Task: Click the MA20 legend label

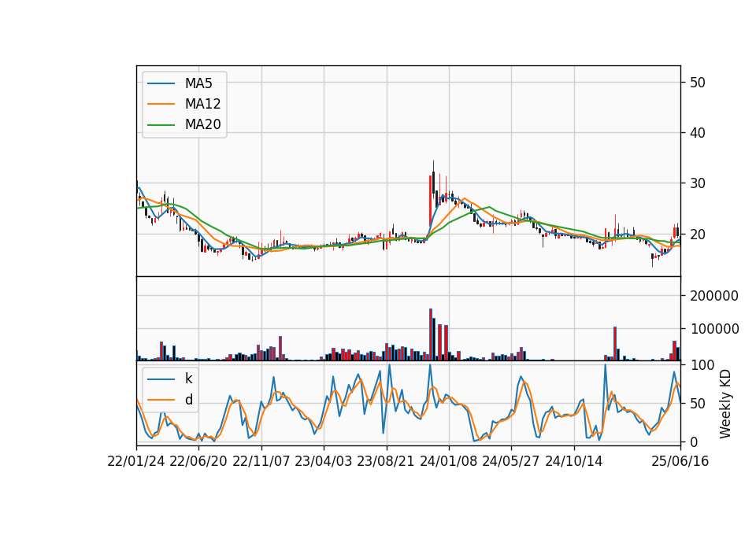Action: pos(202,124)
